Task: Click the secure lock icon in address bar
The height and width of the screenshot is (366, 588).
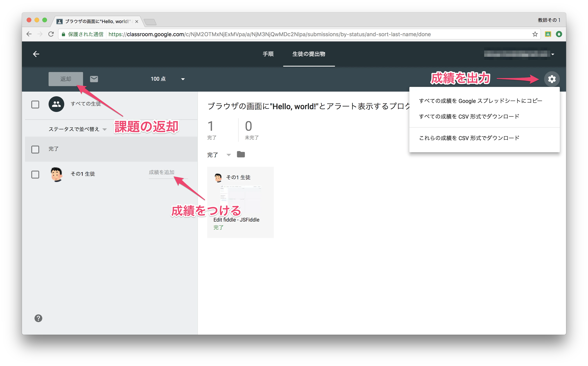Action: (x=63, y=34)
